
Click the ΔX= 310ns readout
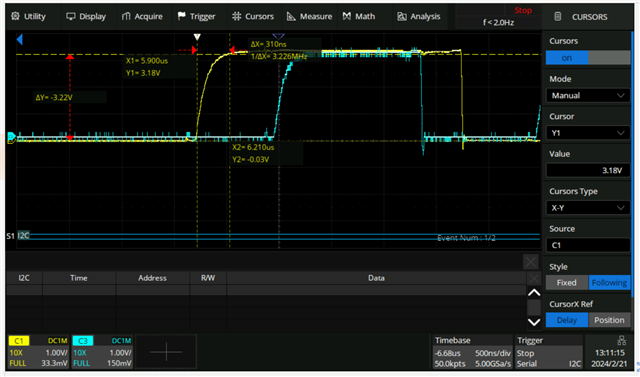pyautogui.click(x=269, y=44)
